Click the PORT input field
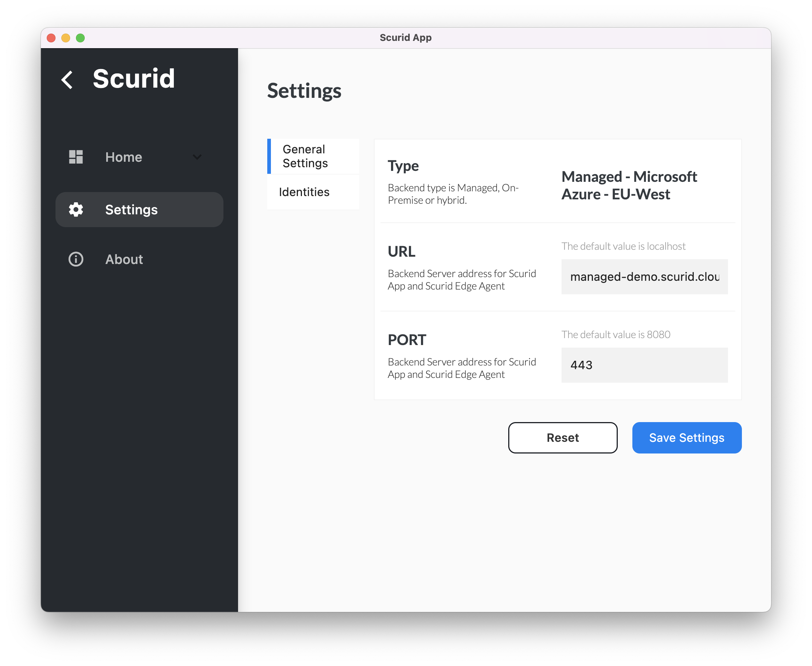812x666 pixels. click(x=644, y=364)
